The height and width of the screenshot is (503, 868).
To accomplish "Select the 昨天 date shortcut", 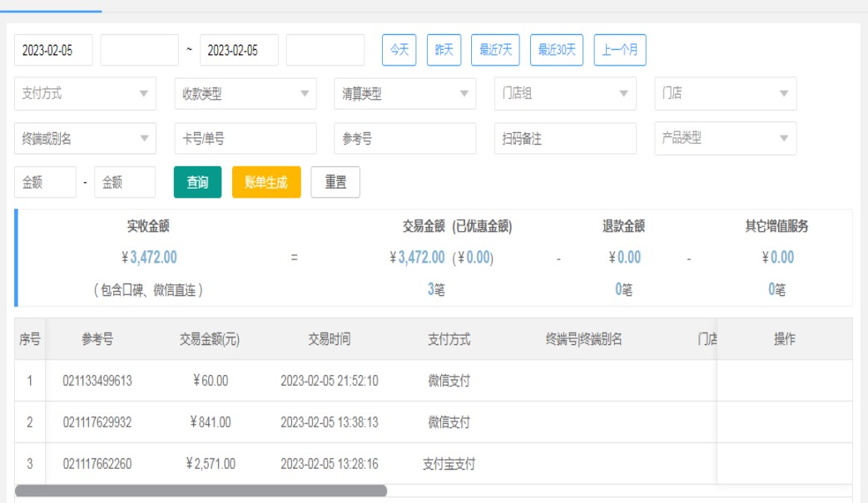I will [444, 50].
